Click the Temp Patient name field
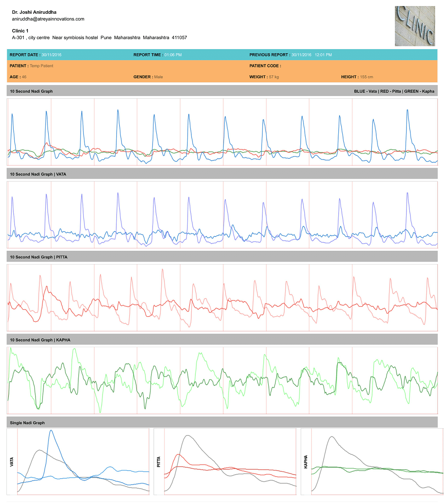444x504 pixels. click(42, 66)
